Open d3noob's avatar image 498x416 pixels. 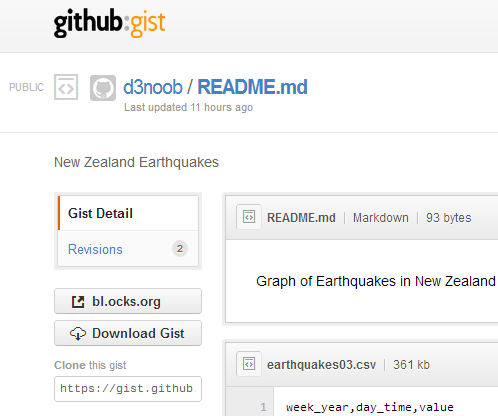(x=103, y=88)
